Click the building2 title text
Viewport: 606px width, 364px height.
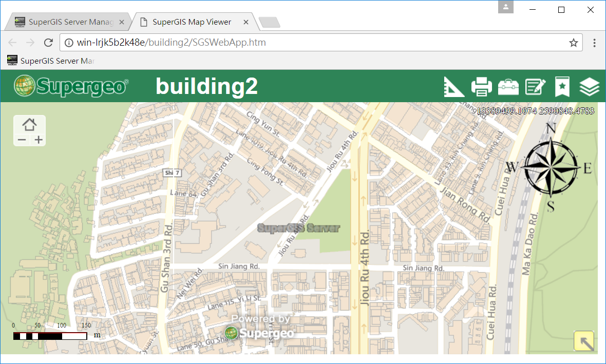click(x=206, y=86)
